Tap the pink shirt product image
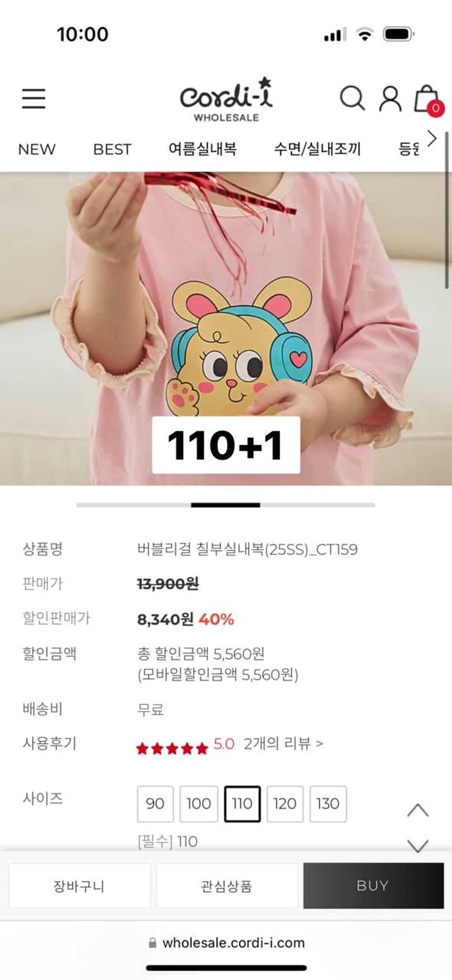Image resolution: width=452 pixels, height=980 pixels. 226,329
